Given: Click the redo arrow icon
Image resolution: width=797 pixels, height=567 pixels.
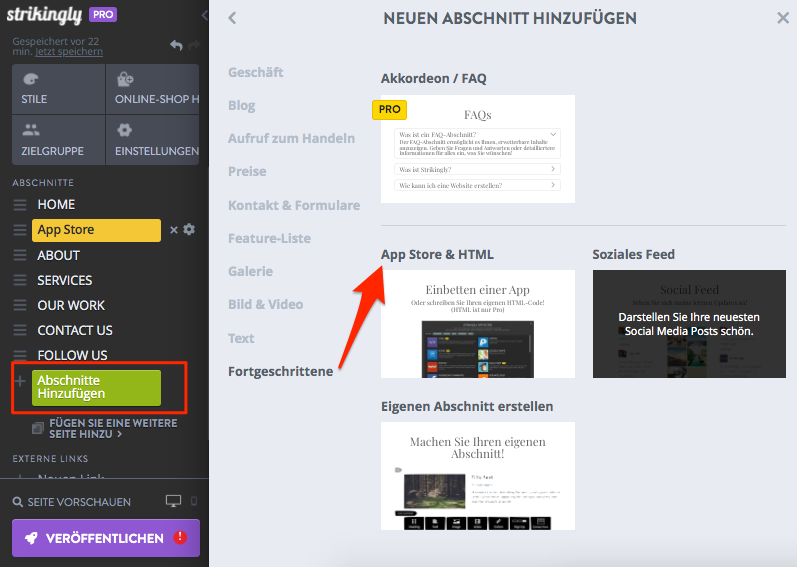Looking at the screenshot, I should (x=193, y=45).
